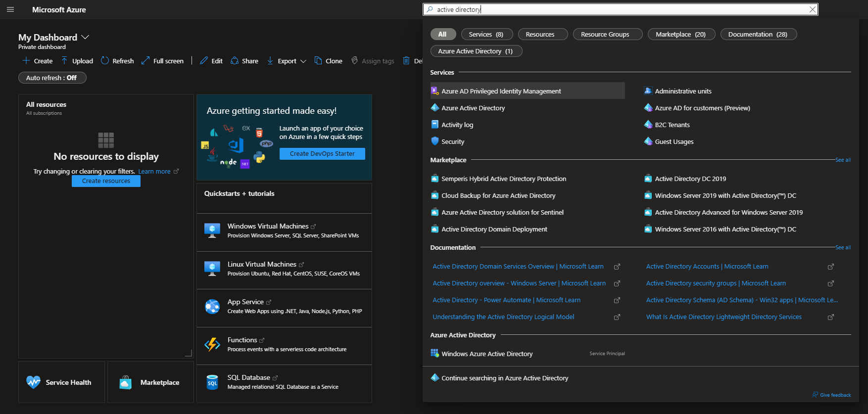Clear the search box with the X icon
The image size is (868, 414).
[x=812, y=9]
